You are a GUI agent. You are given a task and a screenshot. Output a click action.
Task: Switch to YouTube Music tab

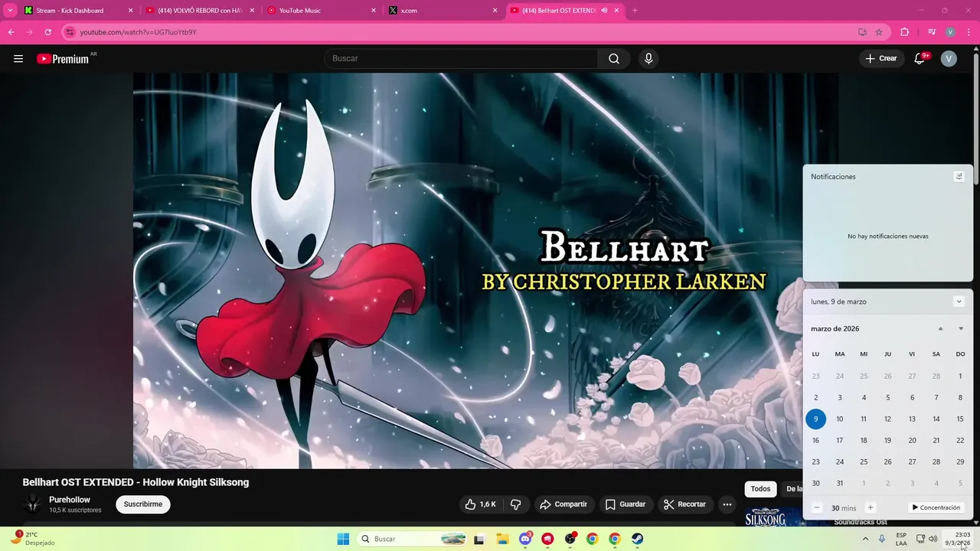322,11
